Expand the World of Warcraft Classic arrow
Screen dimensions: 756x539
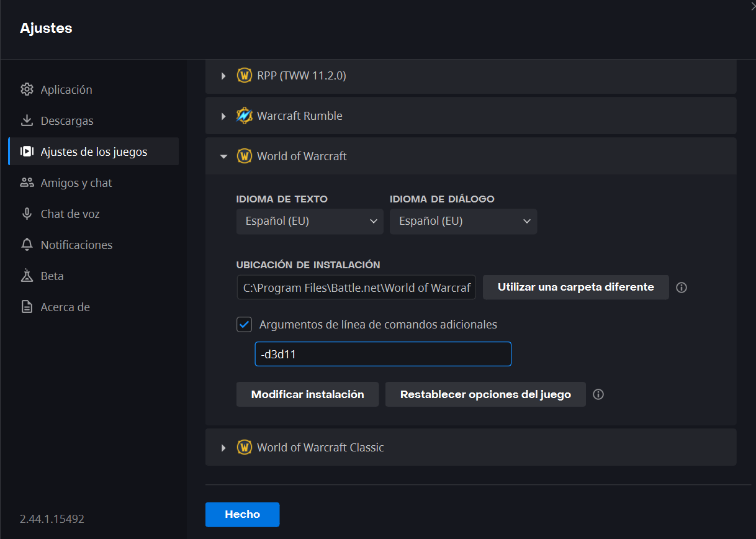[x=224, y=447]
